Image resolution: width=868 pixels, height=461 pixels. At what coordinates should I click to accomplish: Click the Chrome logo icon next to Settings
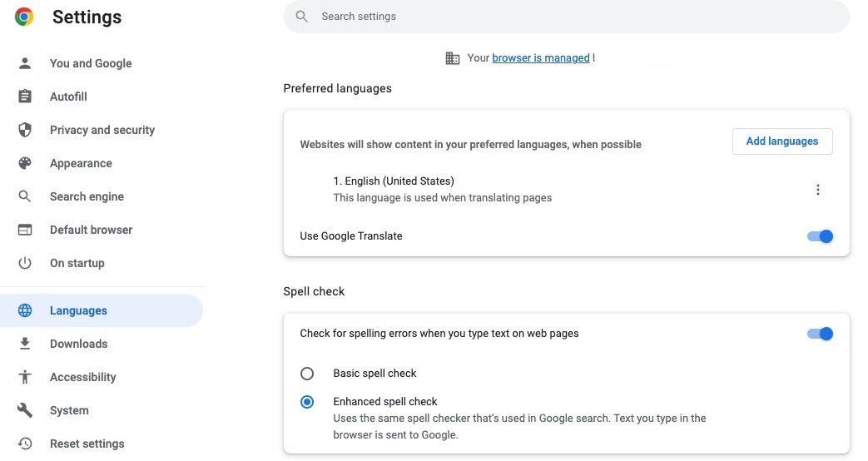click(x=24, y=17)
